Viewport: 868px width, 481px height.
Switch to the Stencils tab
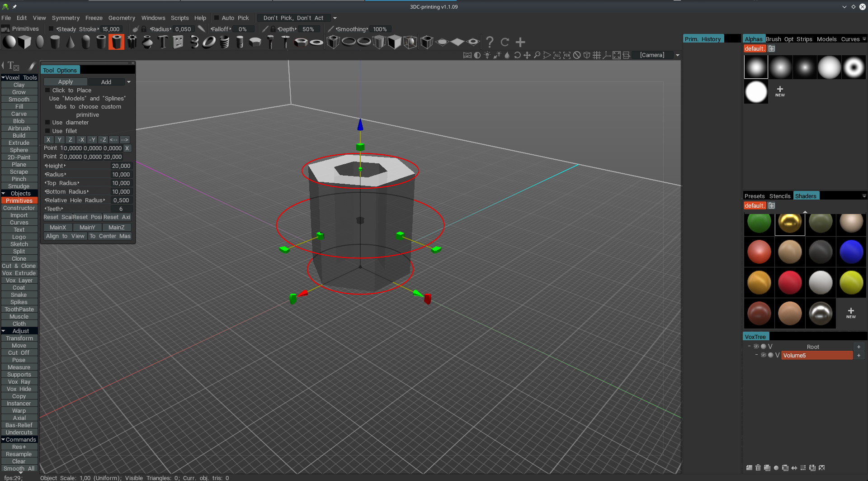tap(780, 196)
